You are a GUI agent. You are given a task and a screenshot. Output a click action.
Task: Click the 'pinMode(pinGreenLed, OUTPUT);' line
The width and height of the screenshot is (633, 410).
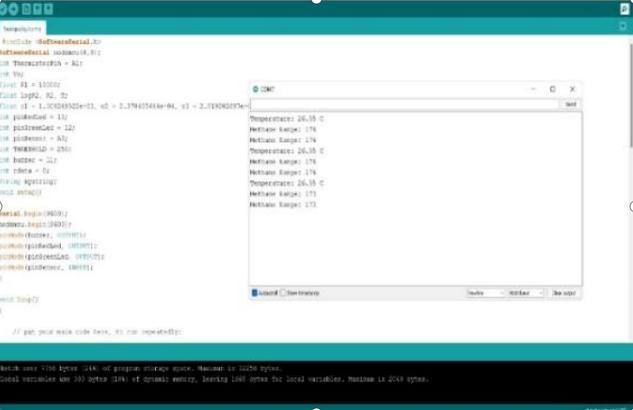52,257
